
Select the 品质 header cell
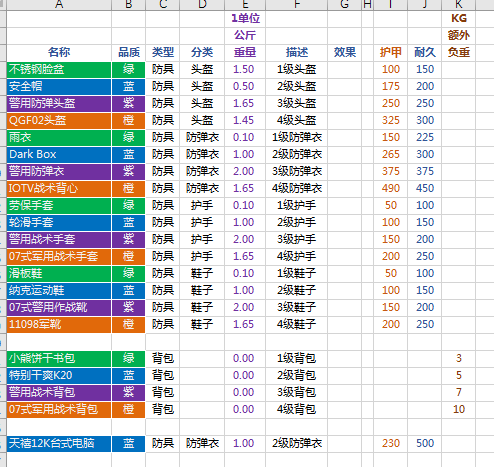129,53
